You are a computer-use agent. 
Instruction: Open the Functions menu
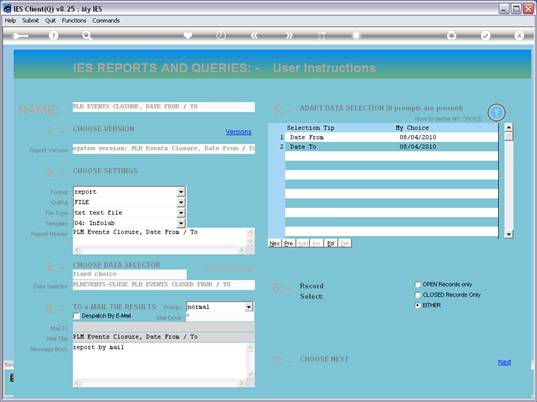pyautogui.click(x=74, y=21)
